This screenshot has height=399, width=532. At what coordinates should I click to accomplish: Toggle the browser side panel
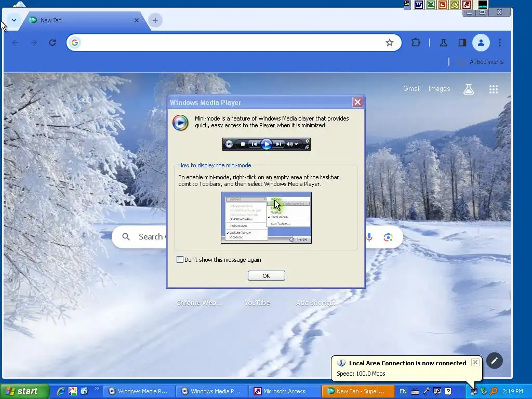pos(462,43)
